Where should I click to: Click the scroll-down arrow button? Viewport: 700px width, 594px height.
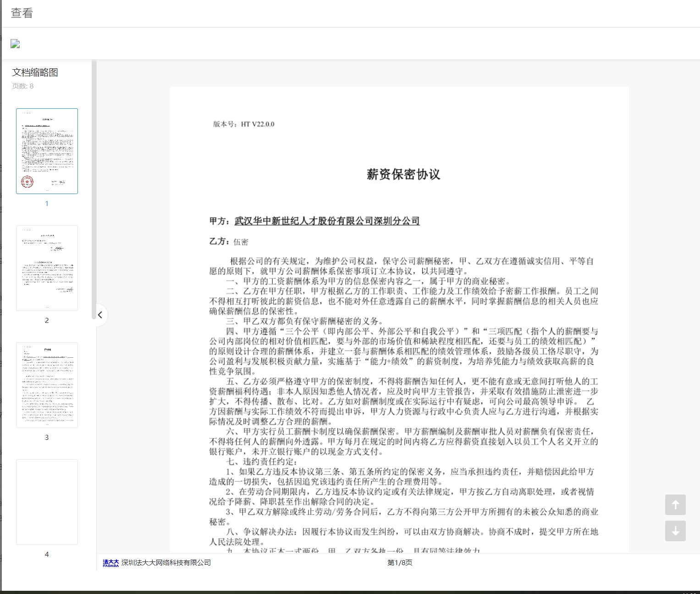tap(675, 531)
